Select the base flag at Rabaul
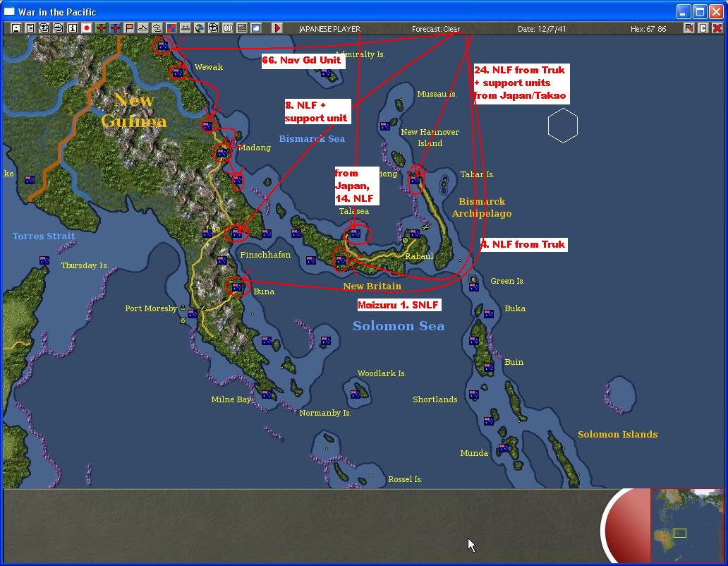This screenshot has width=728, height=566. pos(415,234)
